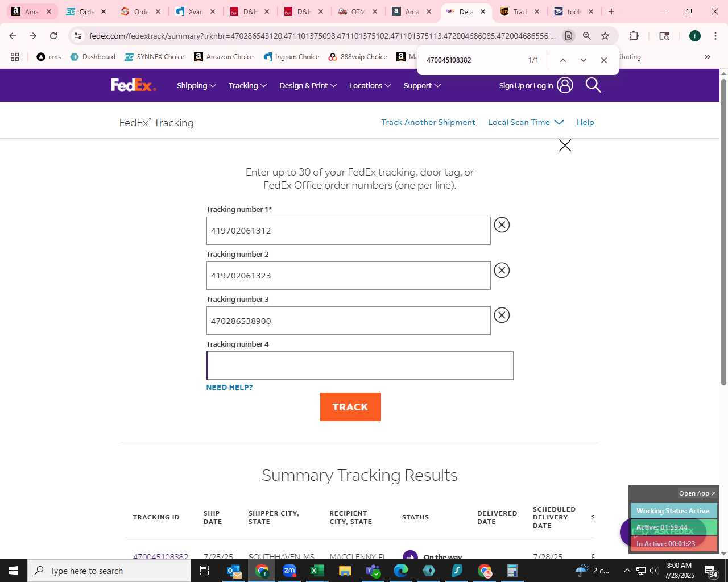Viewport: 728px width, 582px height.
Task: Click the Tracking number 1 input field
Action: pos(348,231)
